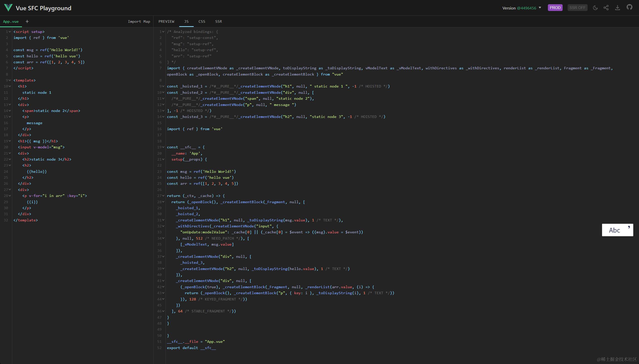This screenshot has height=364, width=639.
Task: Click on v-model input line in editor
Action: coord(41,147)
